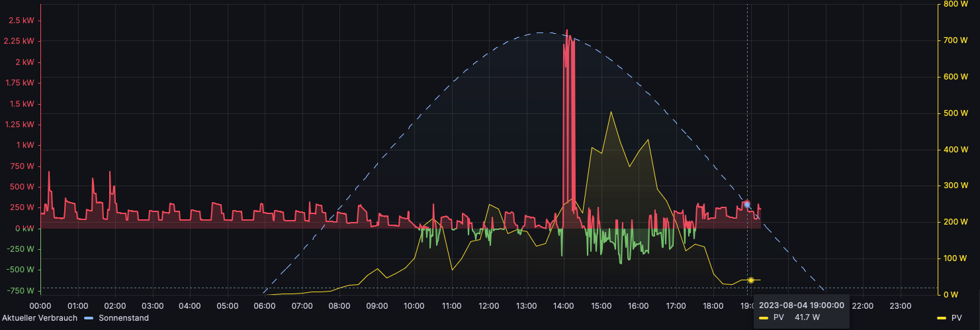This screenshot has height=330, width=980.
Task: Click the yellow 400 W right axis label
Action: 955,150
